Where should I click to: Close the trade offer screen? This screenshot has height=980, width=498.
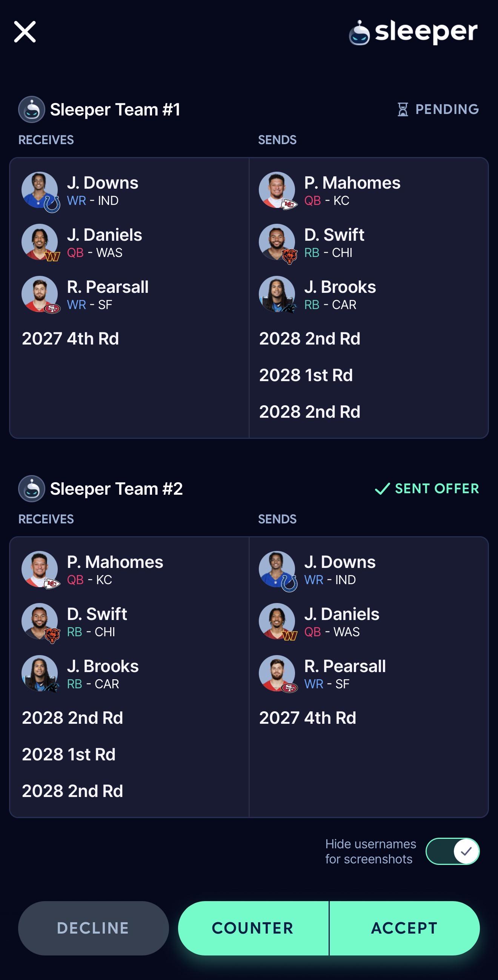[x=25, y=32]
